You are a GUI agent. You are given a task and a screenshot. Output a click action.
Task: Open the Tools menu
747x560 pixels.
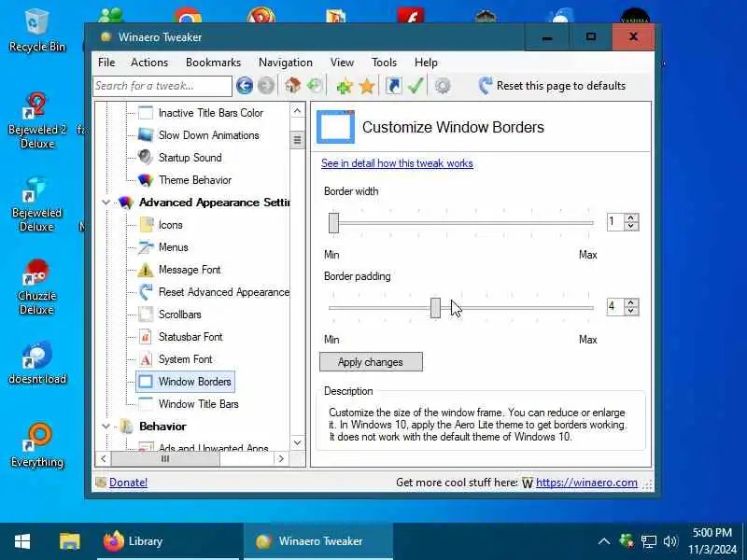pyautogui.click(x=384, y=63)
